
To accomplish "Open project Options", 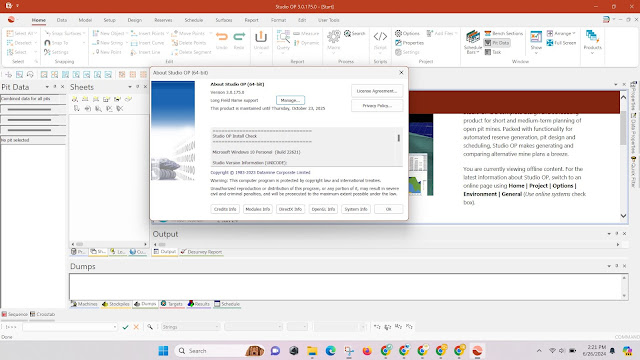I will [407, 33].
